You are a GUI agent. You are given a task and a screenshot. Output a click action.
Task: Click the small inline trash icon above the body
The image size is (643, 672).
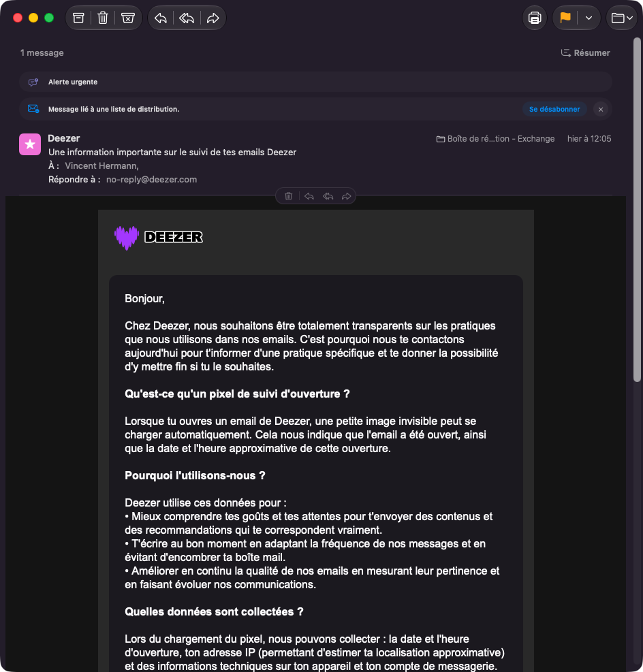click(289, 196)
